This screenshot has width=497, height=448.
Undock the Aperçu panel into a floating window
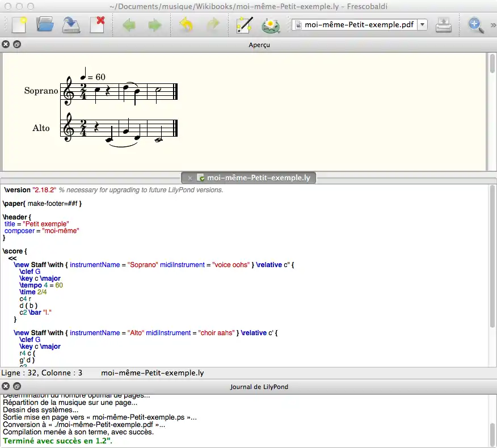[16, 45]
